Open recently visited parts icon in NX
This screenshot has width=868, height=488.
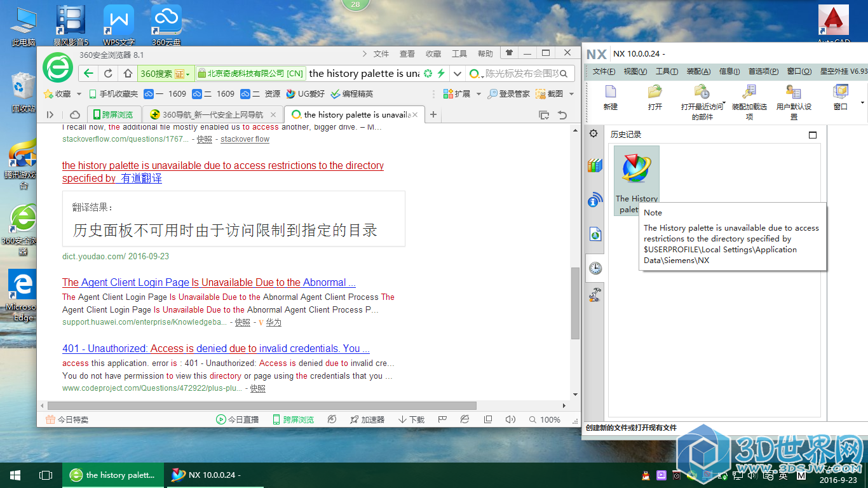click(702, 91)
